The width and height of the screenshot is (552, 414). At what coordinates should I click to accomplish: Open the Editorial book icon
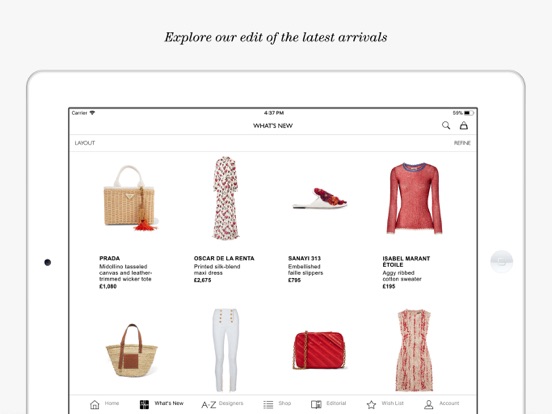pyautogui.click(x=316, y=404)
